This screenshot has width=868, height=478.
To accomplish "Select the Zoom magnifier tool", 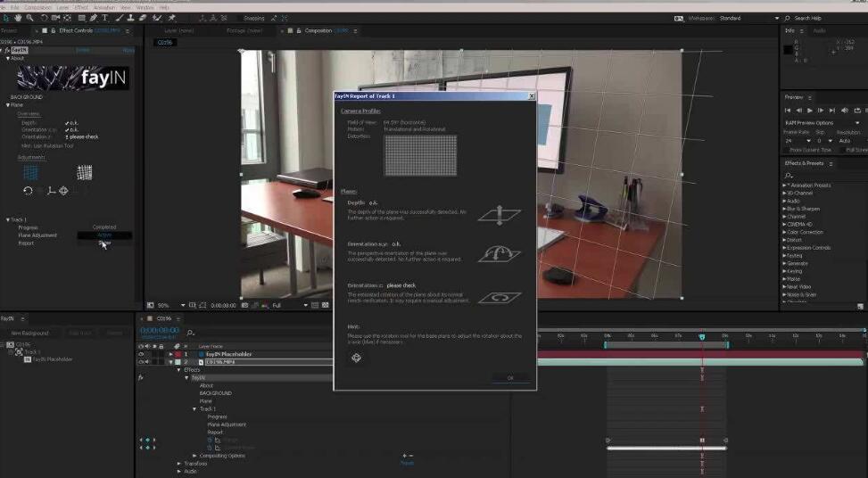I will click(x=30, y=18).
